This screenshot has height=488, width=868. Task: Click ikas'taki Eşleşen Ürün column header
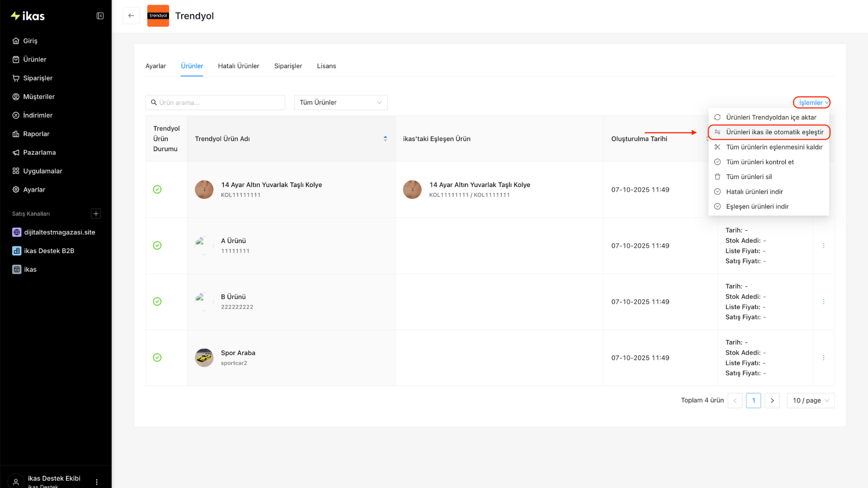coord(437,139)
